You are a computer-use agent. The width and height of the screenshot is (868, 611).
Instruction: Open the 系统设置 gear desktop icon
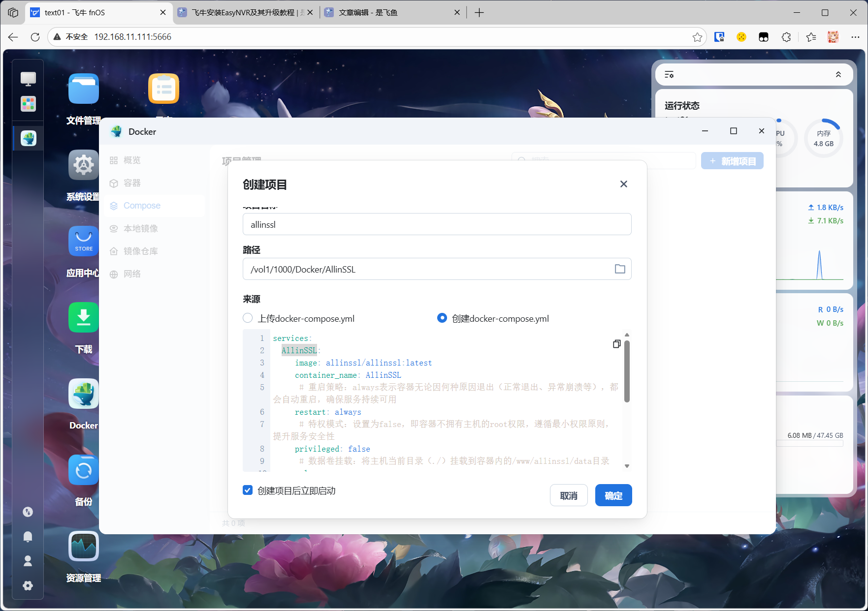tap(83, 165)
